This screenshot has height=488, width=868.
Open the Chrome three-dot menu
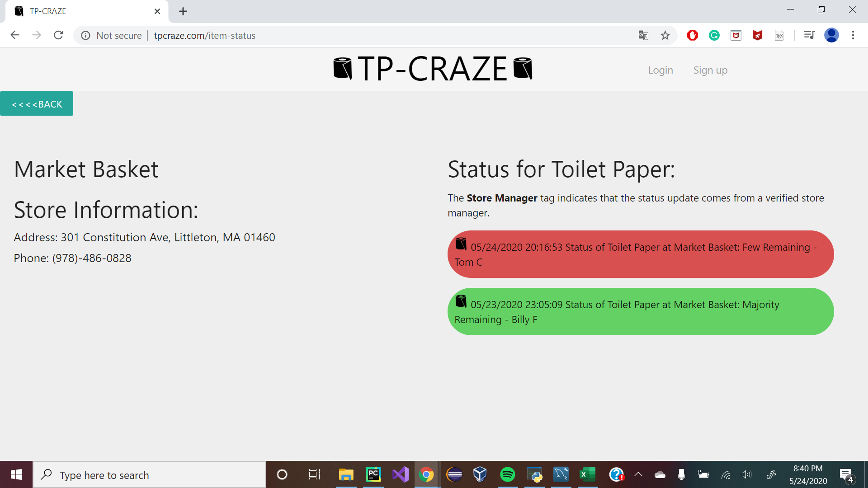point(853,35)
